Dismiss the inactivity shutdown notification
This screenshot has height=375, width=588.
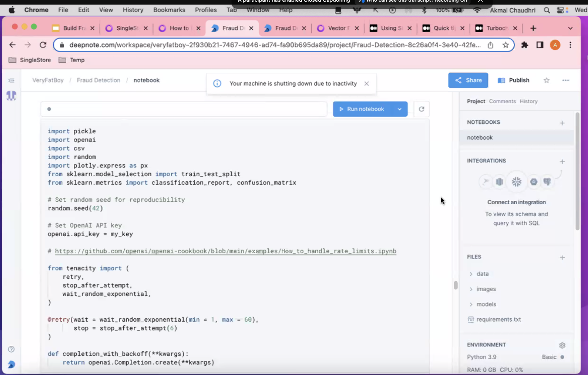coord(366,84)
